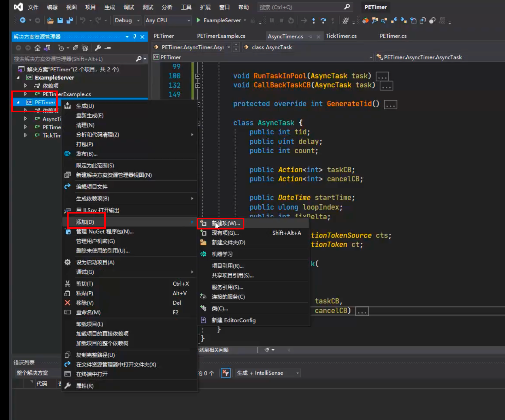Image resolution: width=505 pixels, height=420 pixels.
Task: Switch to the PETimerExample.cs tab
Action: point(221,36)
